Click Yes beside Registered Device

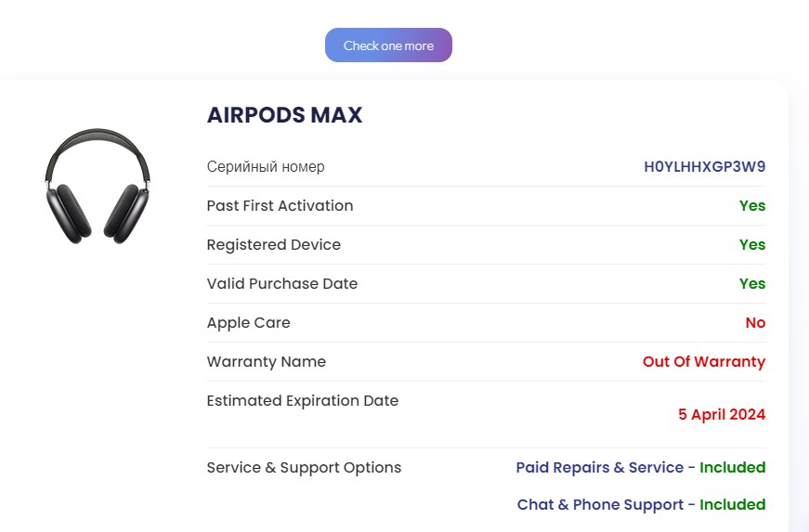(x=751, y=245)
